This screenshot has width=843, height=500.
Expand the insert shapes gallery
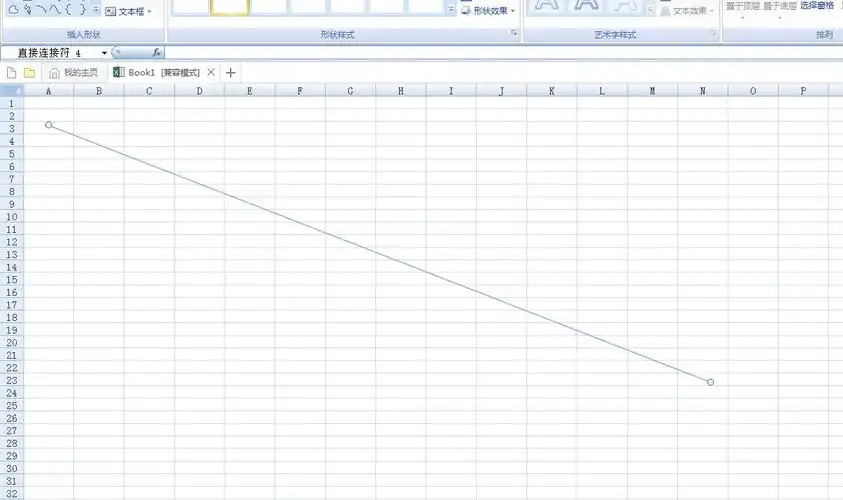[x=96, y=9]
